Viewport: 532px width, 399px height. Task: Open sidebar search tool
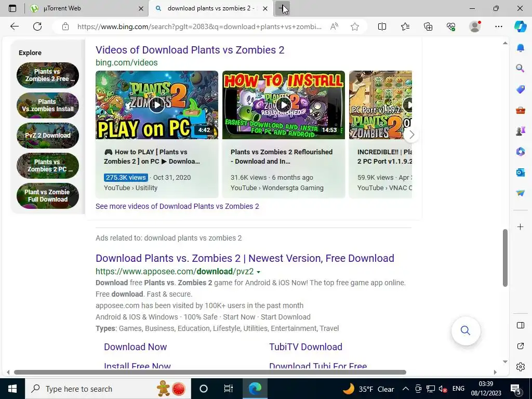(x=521, y=69)
